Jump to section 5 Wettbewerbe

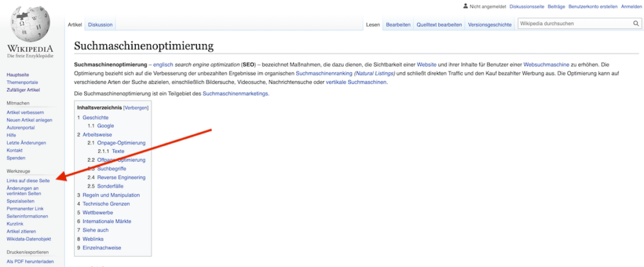(x=97, y=212)
